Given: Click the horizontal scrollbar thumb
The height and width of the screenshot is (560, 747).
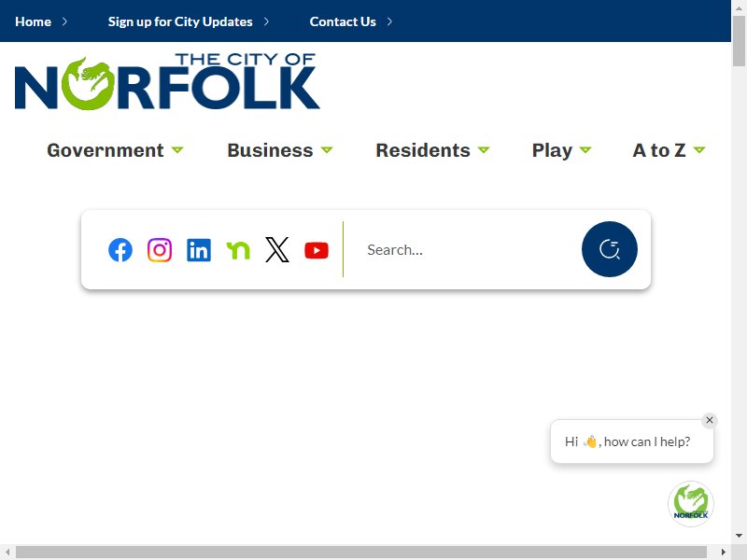Looking at the screenshot, I should point(361,553).
